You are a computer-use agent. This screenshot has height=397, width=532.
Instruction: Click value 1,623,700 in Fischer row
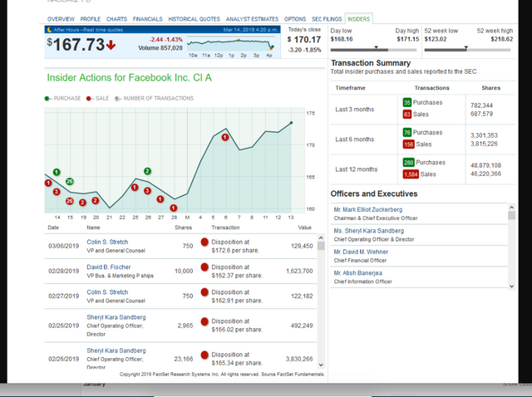(x=299, y=272)
